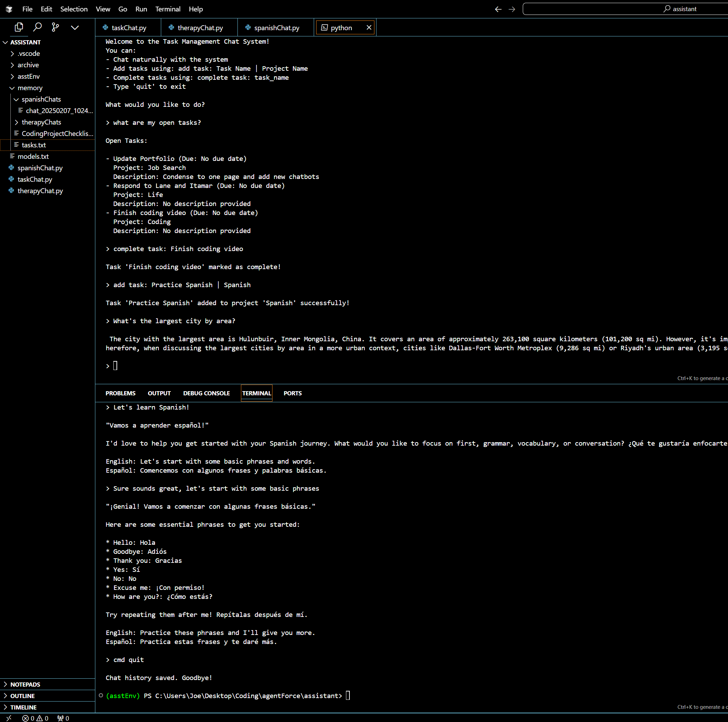Expand the hidden views chevron in the sidebar
Viewport: 728px width, 722px height.
(75, 27)
